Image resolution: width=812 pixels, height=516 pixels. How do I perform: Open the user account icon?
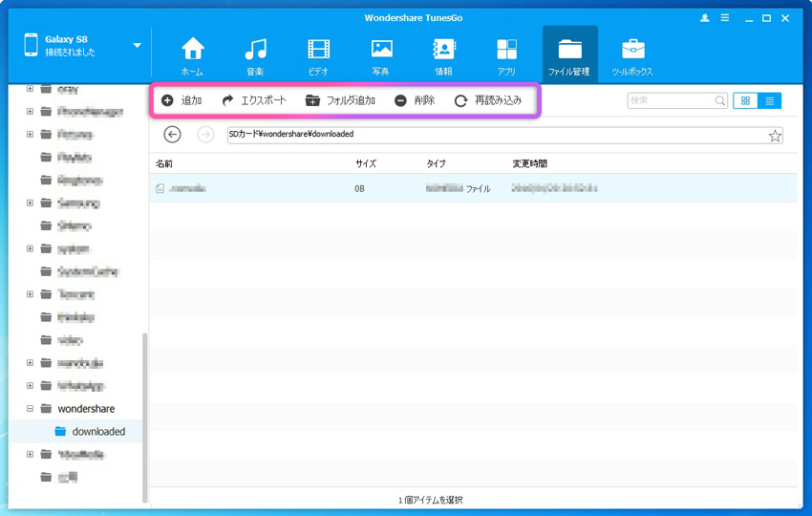pyautogui.click(x=704, y=18)
